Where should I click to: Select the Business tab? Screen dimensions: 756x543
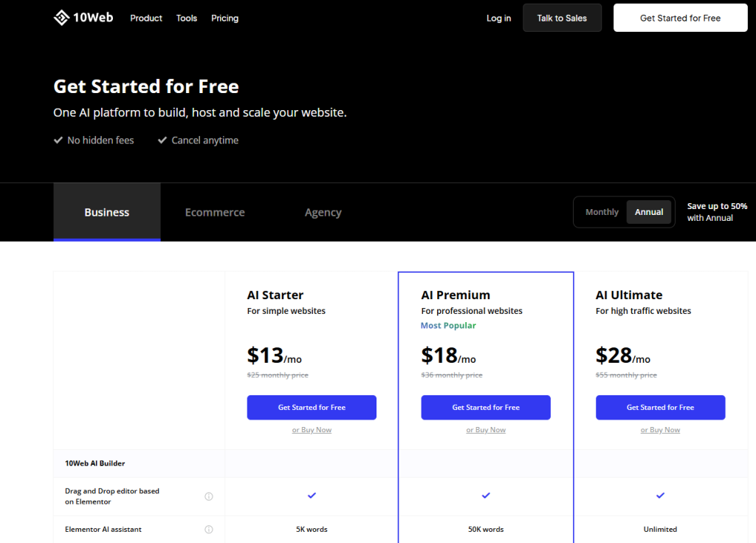coord(107,212)
